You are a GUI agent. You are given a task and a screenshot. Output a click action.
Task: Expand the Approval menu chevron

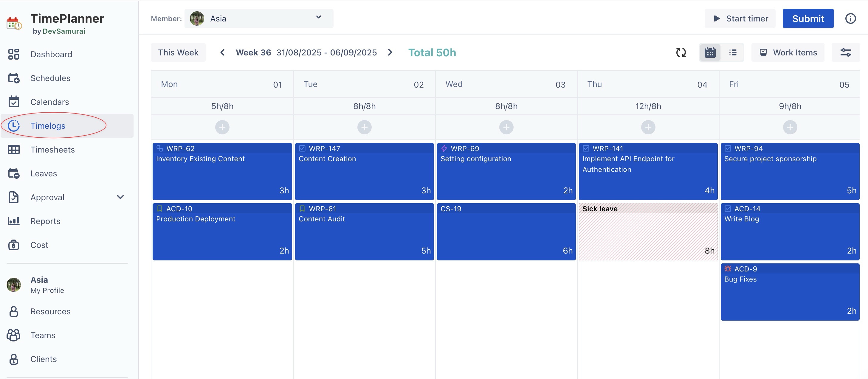coord(120,197)
